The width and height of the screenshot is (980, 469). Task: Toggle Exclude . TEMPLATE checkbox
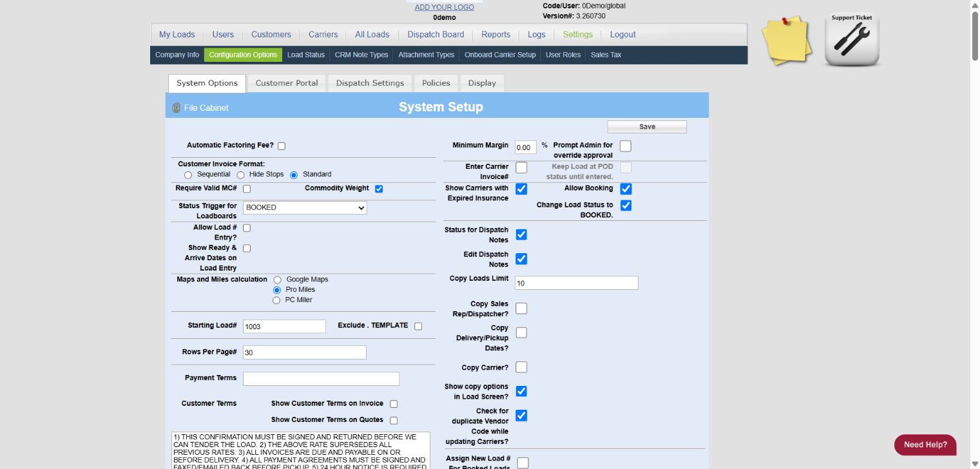[418, 326]
